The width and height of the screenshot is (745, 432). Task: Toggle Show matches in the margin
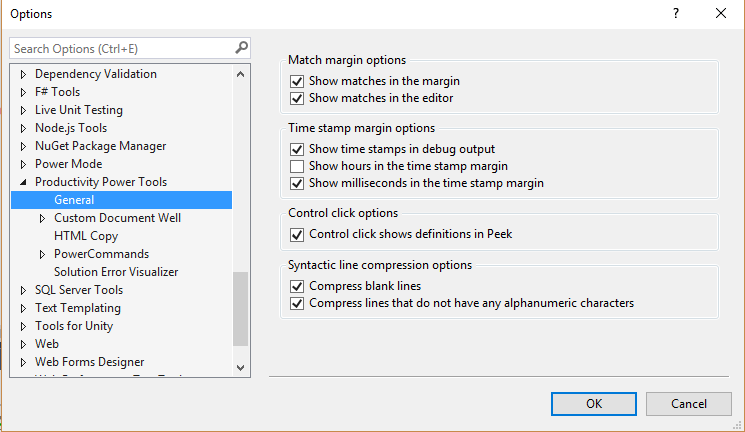pyautogui.click(x=296, y=81)
